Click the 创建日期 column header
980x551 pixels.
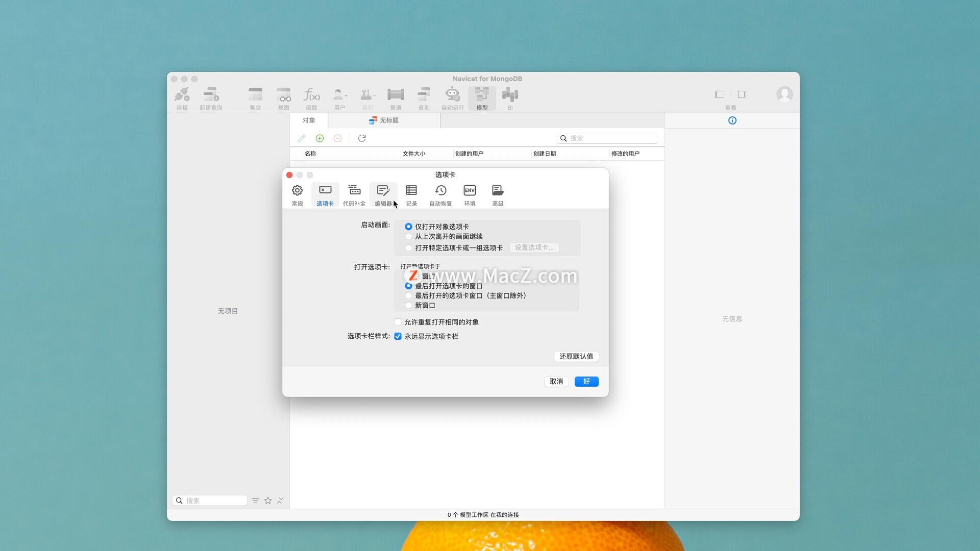[545, 154]
